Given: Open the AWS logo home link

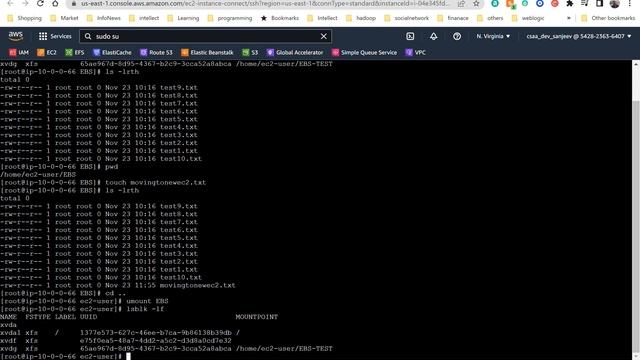Looking at the screenshot, I should point(16,36).
